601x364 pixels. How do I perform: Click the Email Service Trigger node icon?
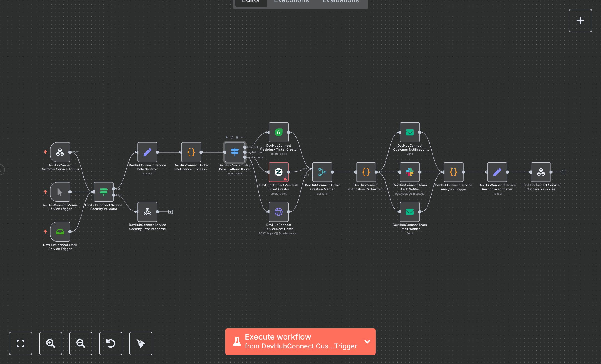pyautogui.click(x=60, y=232)
